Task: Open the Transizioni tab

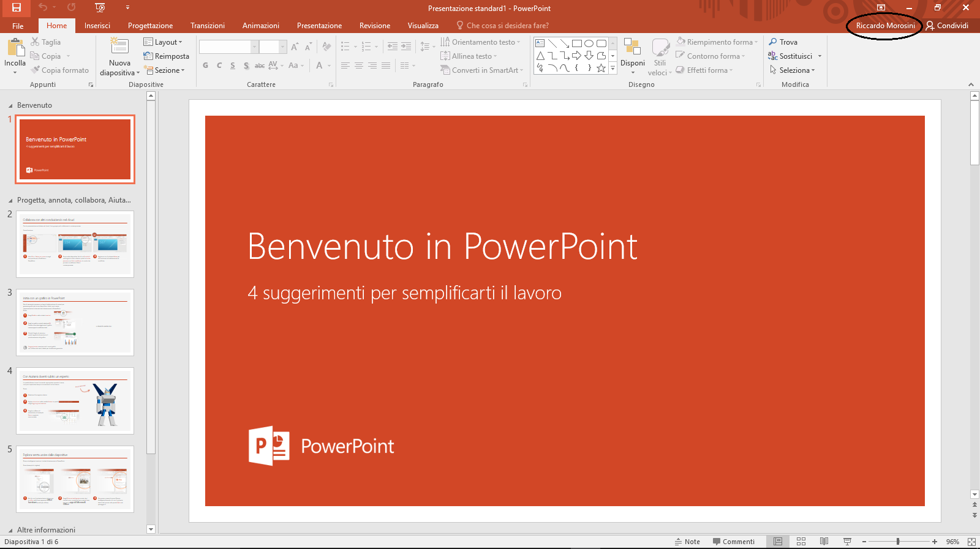Action: tap(208, 26)
